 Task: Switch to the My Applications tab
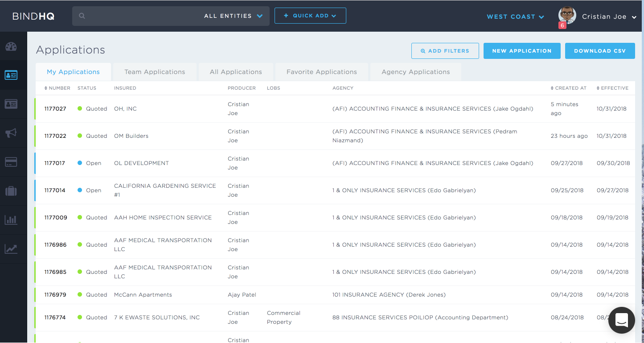(x=73, y=72)
